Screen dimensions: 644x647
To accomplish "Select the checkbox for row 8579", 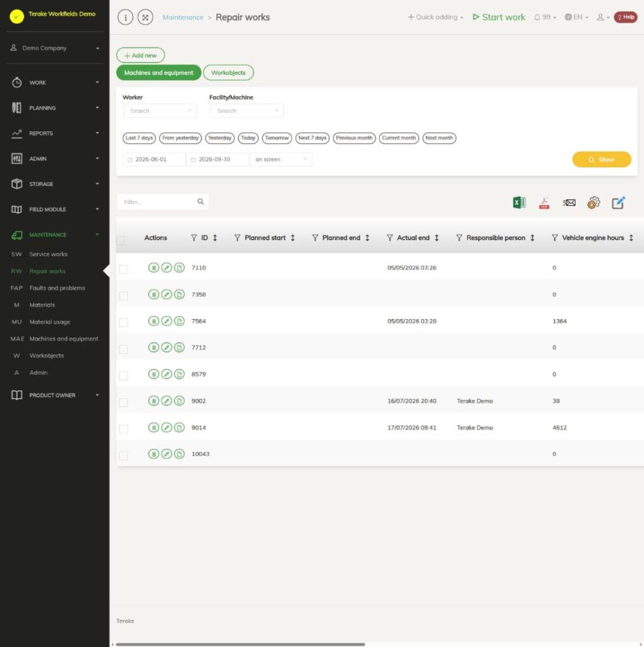I will coord(123,376).
